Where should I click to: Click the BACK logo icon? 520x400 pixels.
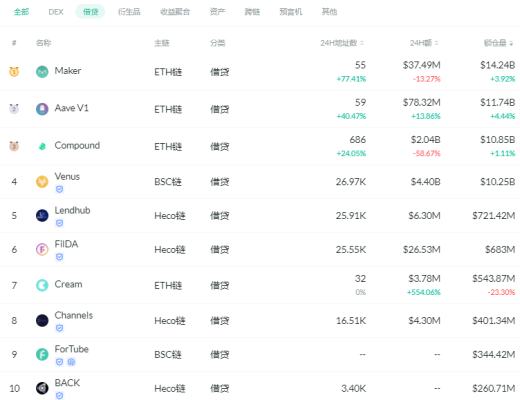click(42, 388)
